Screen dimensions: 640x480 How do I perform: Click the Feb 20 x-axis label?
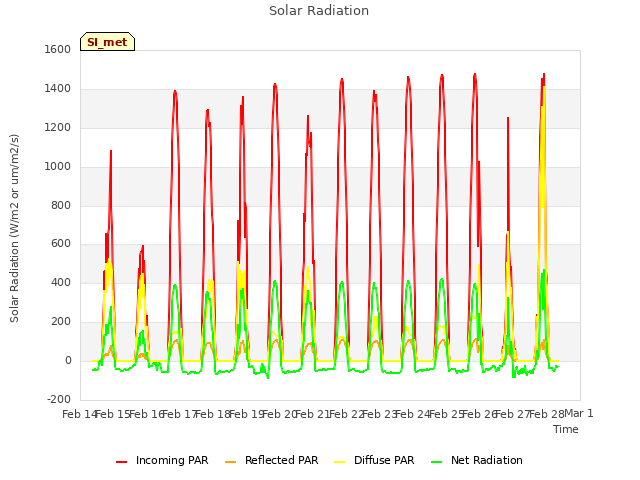coord(280,414)
